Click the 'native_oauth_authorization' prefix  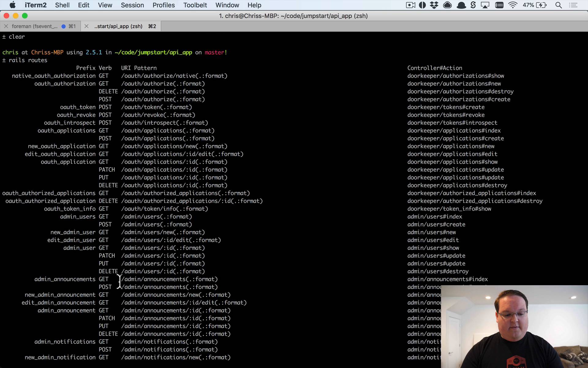click(54, 76)
